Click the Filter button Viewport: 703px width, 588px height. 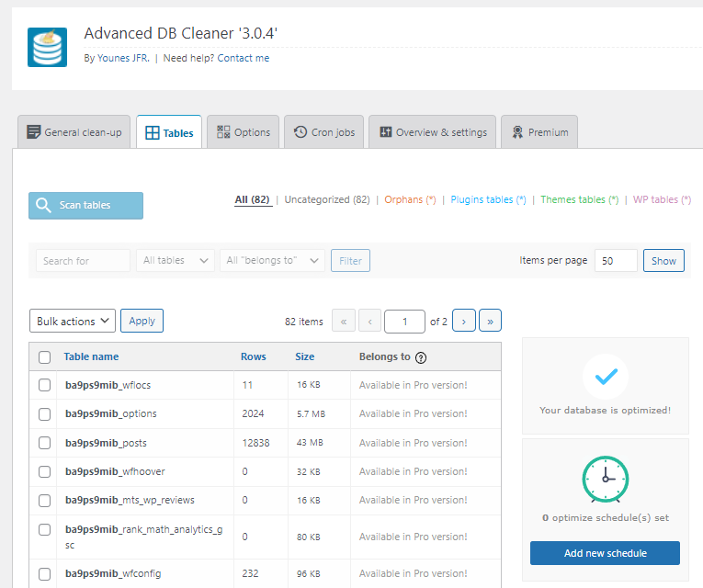coord(350,260)
